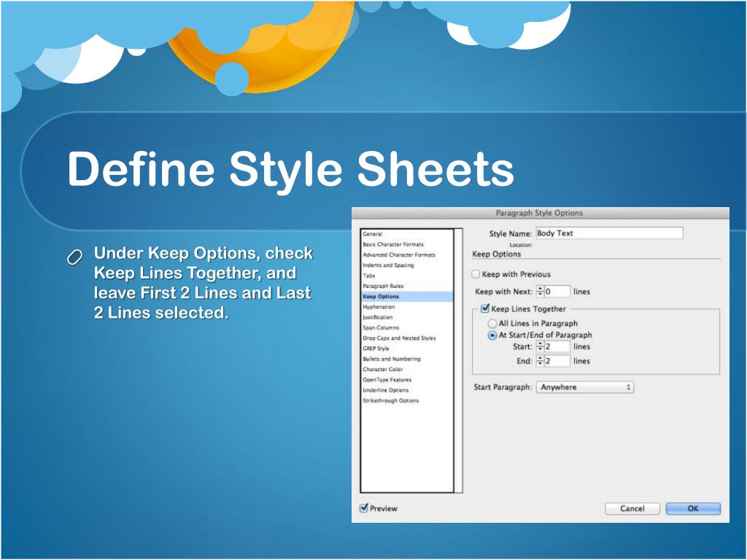Click the Style Name field Body Text

(x=609, y=233)
